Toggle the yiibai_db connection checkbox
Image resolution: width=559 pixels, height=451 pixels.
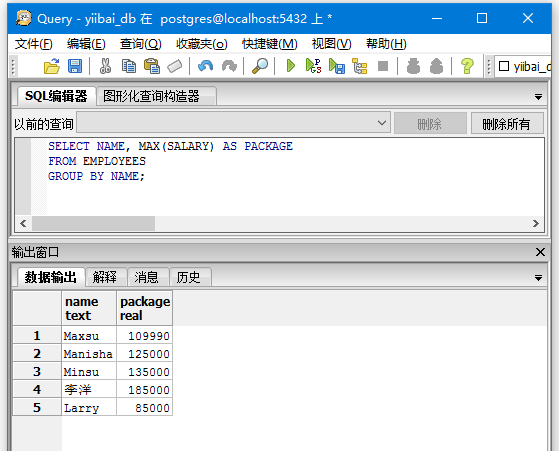(x=503, y=66)
